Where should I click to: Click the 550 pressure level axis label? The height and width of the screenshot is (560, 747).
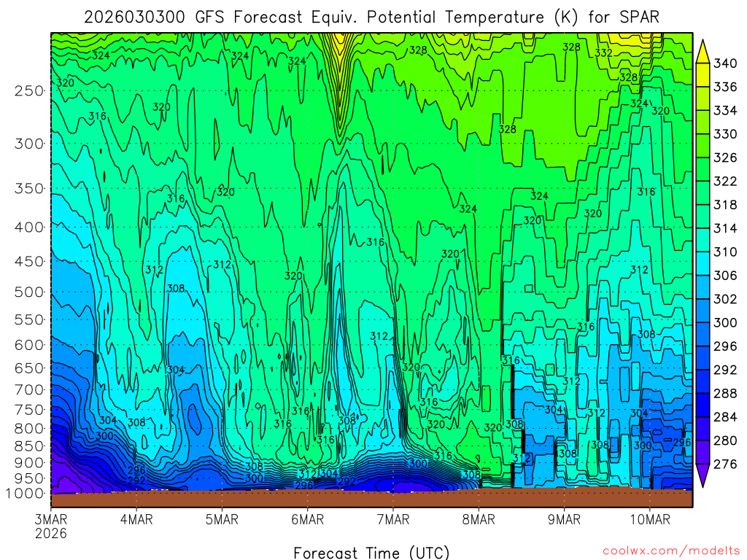point(29,319)
